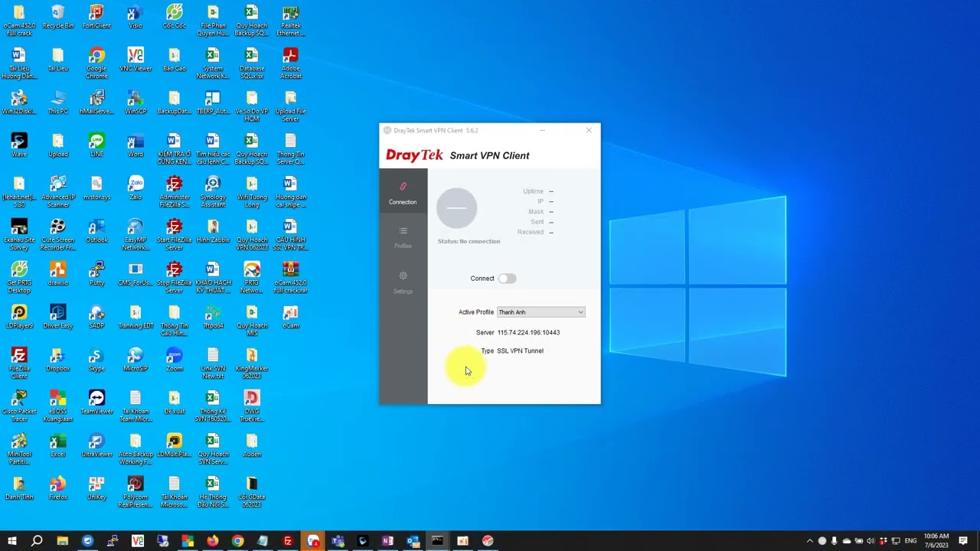Select the VNC Viewer desktop icon
980x551 pixels.
pyautogui.click(x=136, y=60)
